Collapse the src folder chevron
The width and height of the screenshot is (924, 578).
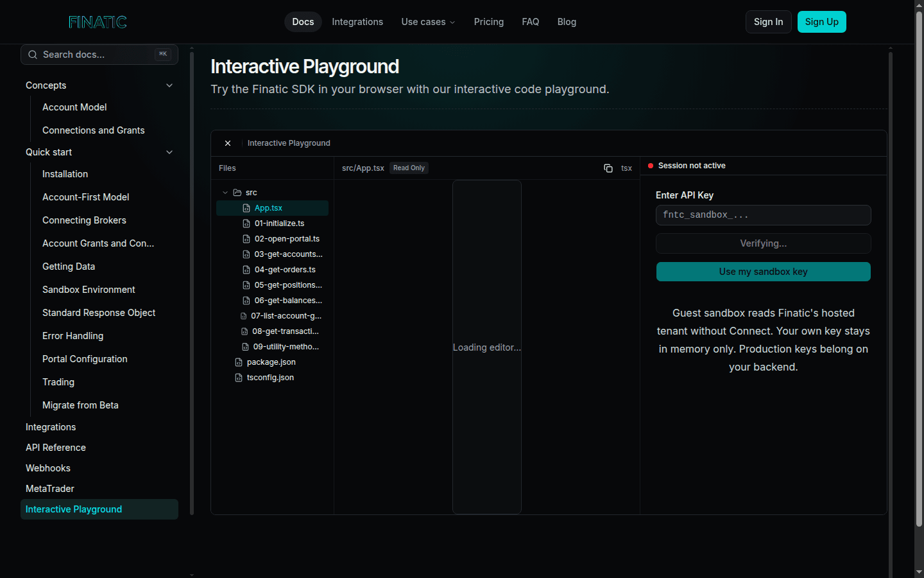click(x=225, y=193)
